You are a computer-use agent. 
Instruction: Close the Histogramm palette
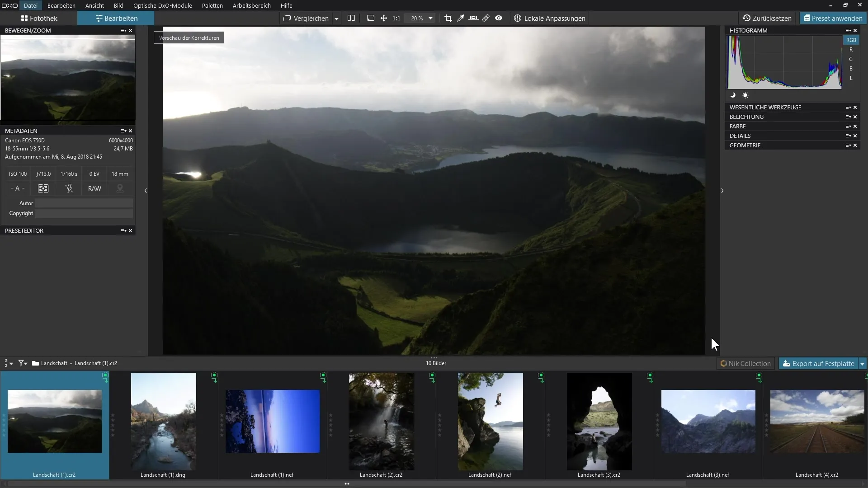(x=855, y=31)
